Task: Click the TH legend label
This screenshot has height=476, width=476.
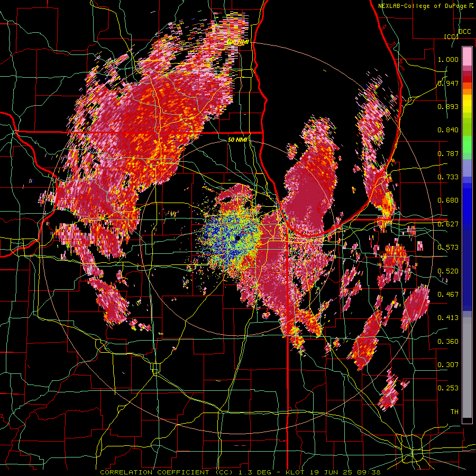Action: coord(454,412)
